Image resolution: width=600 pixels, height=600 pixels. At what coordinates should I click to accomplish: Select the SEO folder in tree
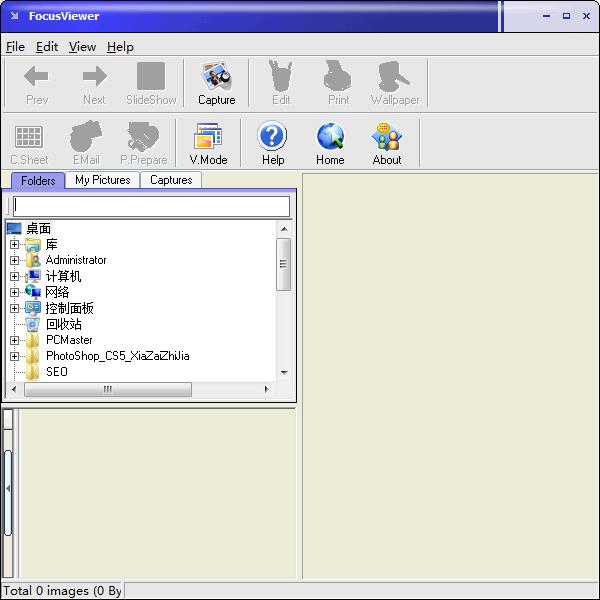tap(57, 372)
